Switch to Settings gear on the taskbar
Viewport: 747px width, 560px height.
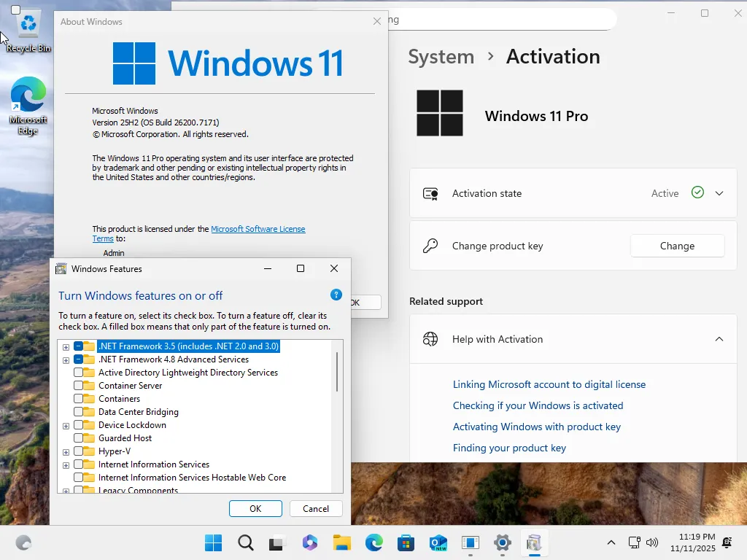tap(503, 542)
